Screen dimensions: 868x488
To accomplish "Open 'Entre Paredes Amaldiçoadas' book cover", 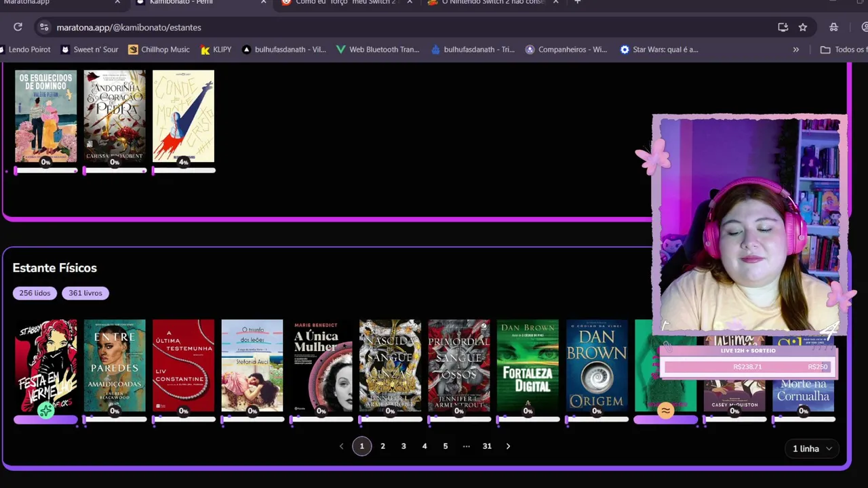I will tap(115, 365).
